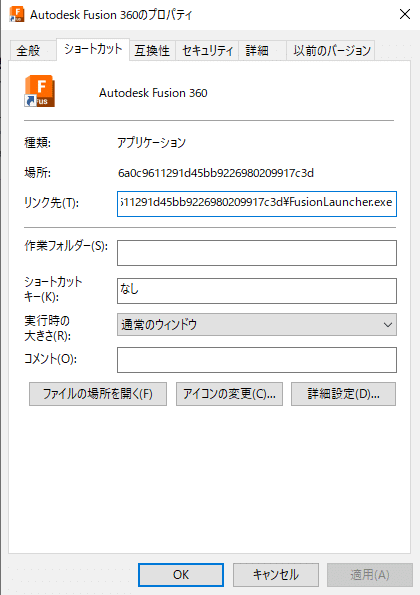Click the window title Autodesk Fusion 360のプロパティ
420x595 pixels.
(111, 15)
